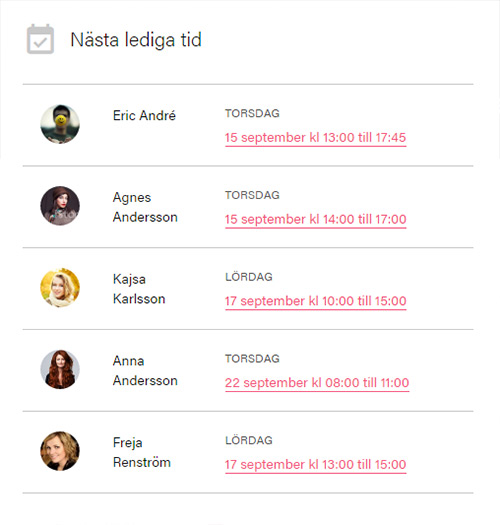The height and width of the screenshot is (525, 500).
Task: Book 15 september kl 14:00 till 17:00
Action: [x=315, y=219]
